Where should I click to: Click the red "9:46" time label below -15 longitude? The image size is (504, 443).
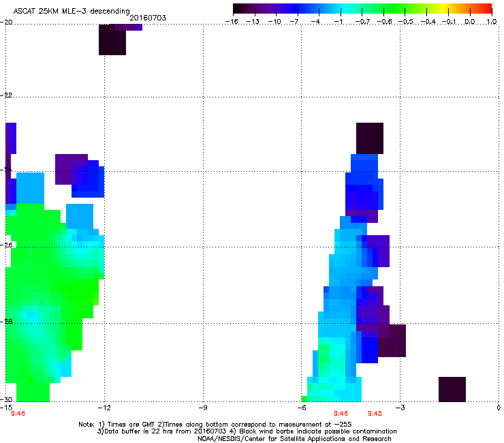(18, 414)
